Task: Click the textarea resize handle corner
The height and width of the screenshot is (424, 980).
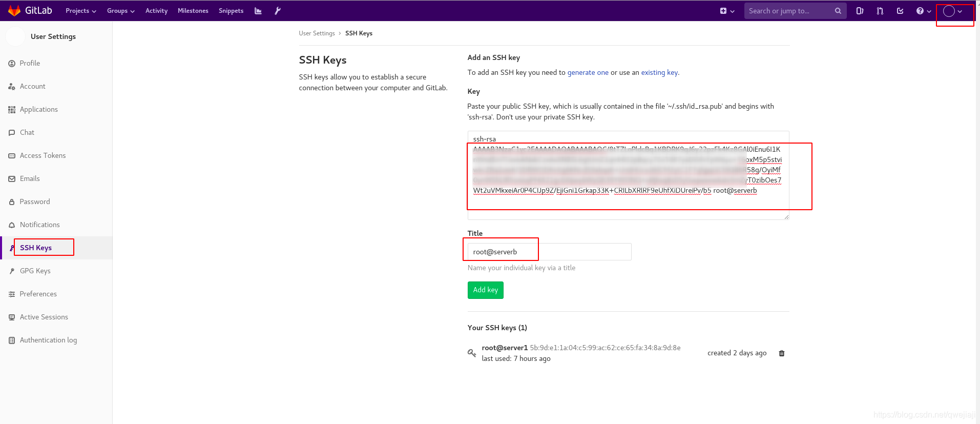Action: tap(786, 217)
